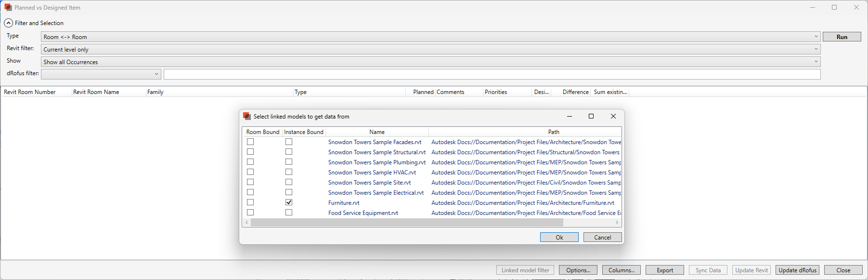Open the Show all Occurrences dropdown
The height and width of the screenshot is (280, 868).
(430, 62)
